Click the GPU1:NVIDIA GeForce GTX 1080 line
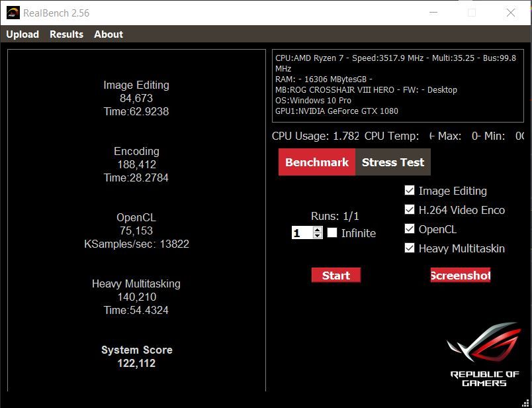Viewport: 532px width, 408px height. click(x=337, y=111)
